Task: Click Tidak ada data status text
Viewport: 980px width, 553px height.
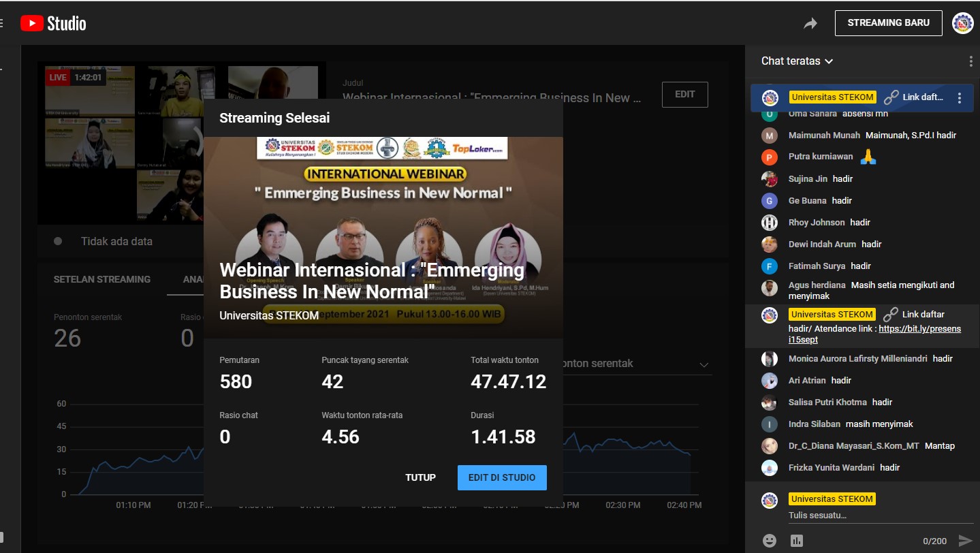Action: coord(116,241)
